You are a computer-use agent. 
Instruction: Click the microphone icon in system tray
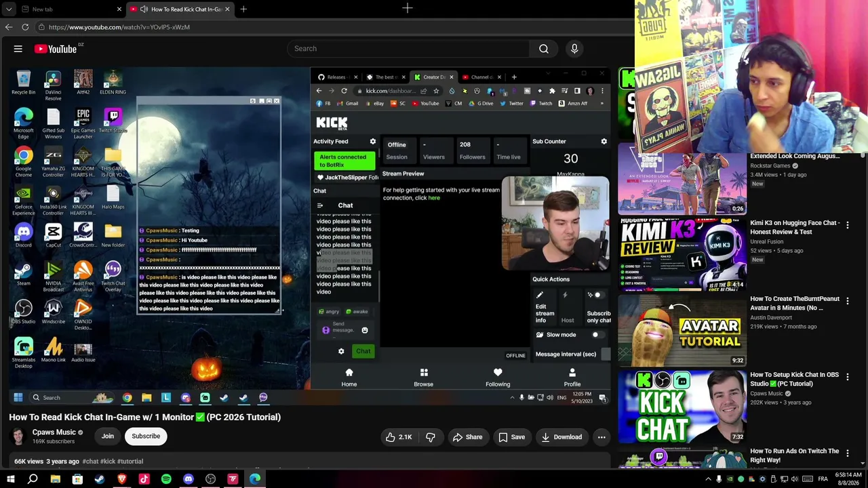point(719,479)
